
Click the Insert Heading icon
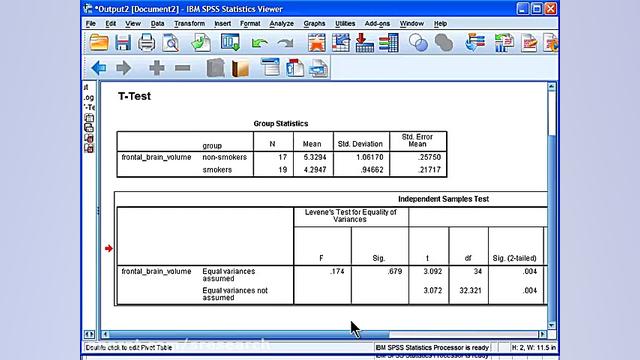click(270, 68)
